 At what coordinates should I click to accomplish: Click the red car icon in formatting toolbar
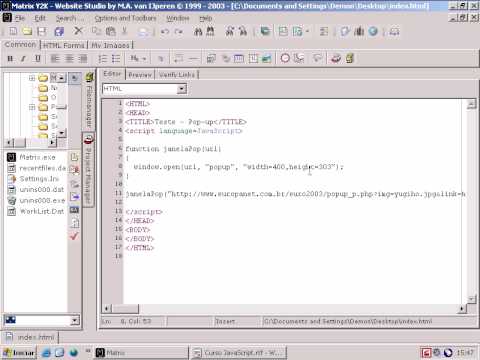point(336,59)
